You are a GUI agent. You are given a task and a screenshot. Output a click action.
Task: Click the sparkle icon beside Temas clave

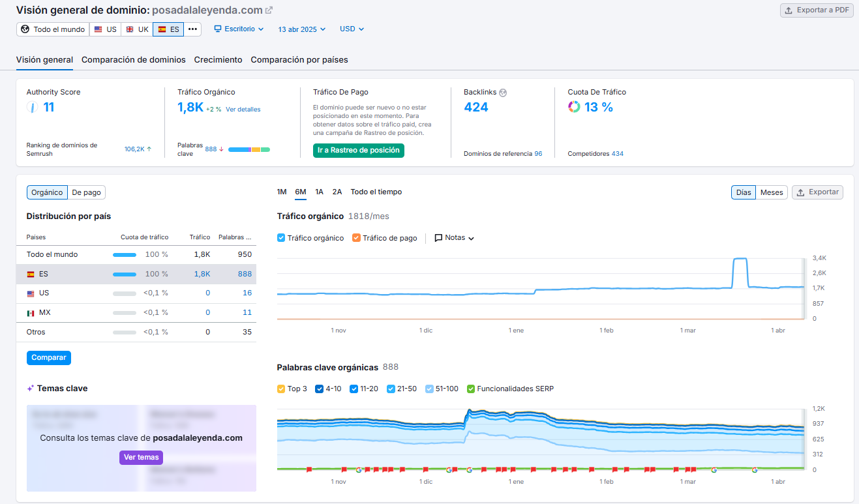pos(30,389)
